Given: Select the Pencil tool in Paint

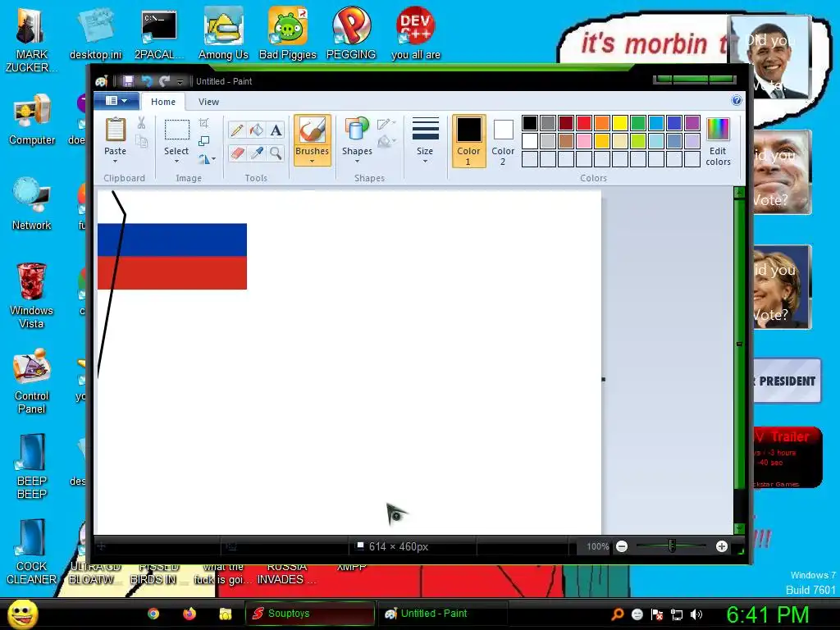Looking at the screenshot, I should (x=237, y=130).
